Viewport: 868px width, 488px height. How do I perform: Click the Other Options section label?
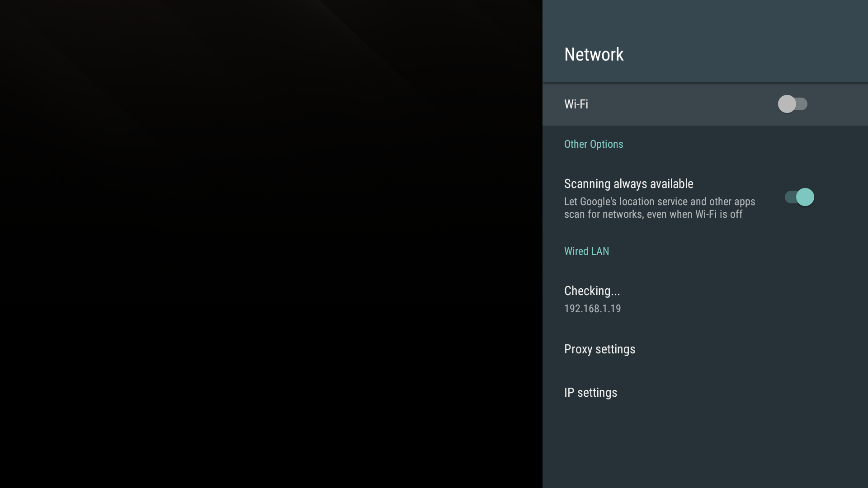[594, 144]
